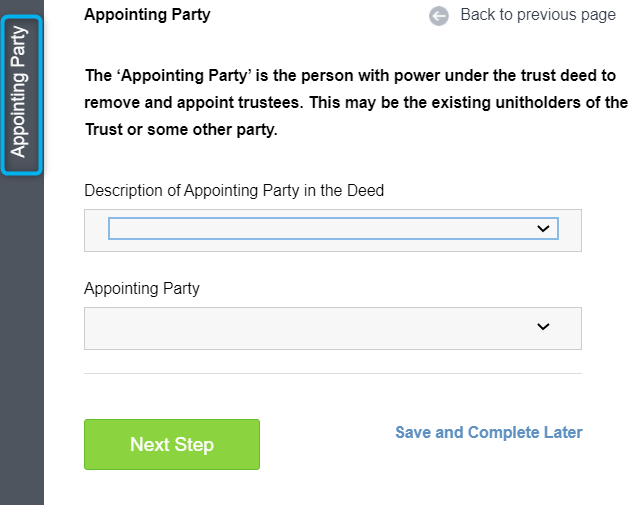Click the gray padding left of the focused Description select
This screenshot has height=505, width=632.
[x=96, y=230]
